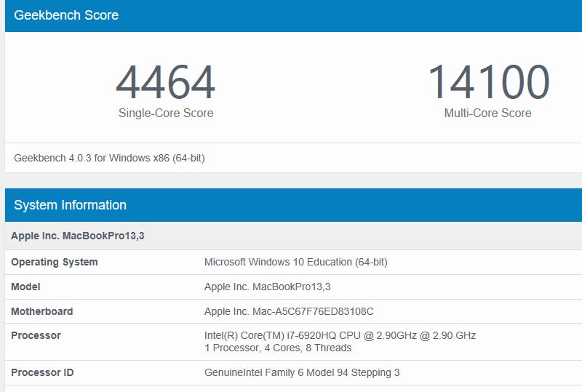The height and width of the screenshot is (392, 582).
Task: Click the Model row label
Action: click(25, 287)
